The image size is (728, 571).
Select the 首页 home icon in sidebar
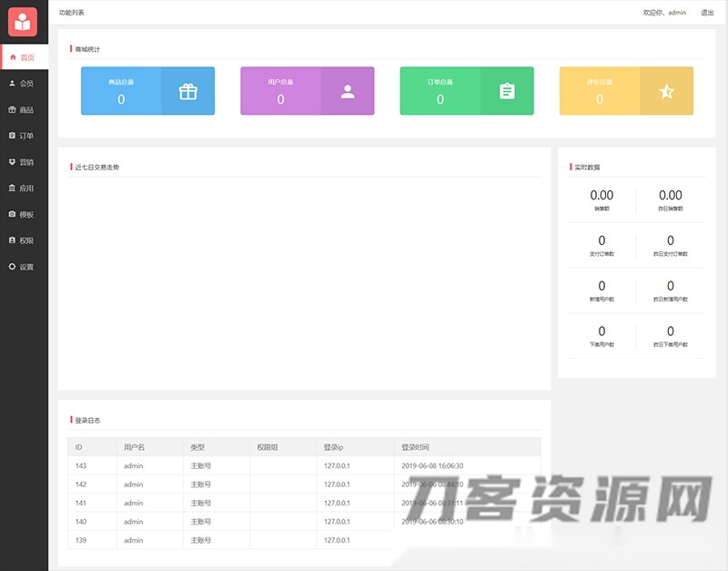(13, 56)
